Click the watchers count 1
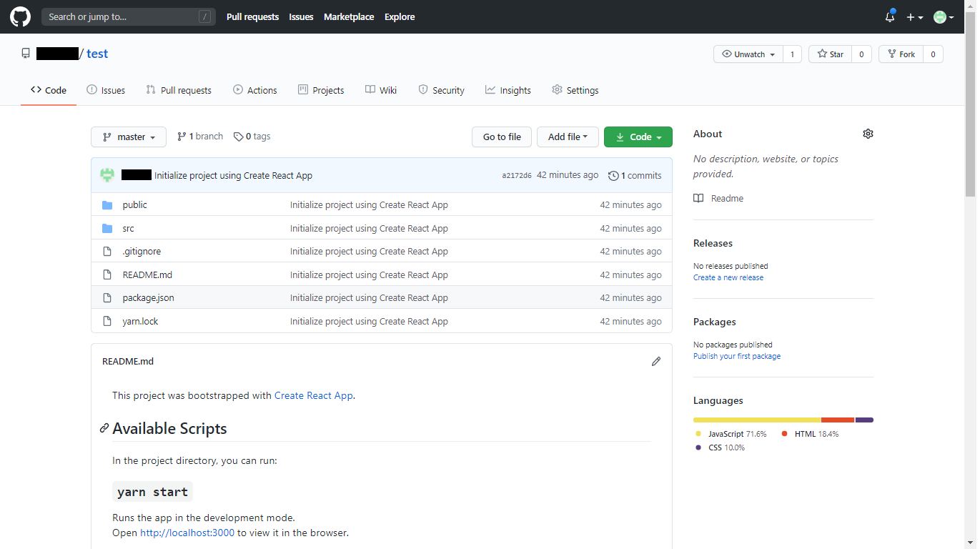This screenshot has height=549, width=980. pyautogui.click(x=792, y=54)
